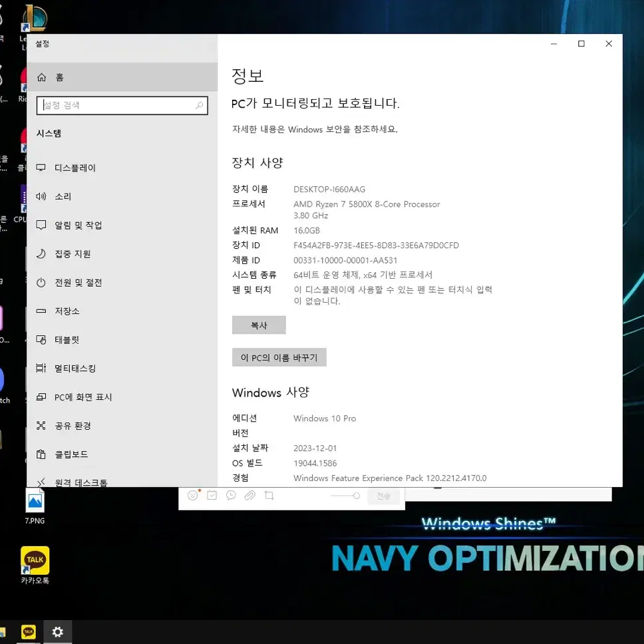Select 클립보드 in the sidebar
The image size is (644, 644).
(122, 454)
